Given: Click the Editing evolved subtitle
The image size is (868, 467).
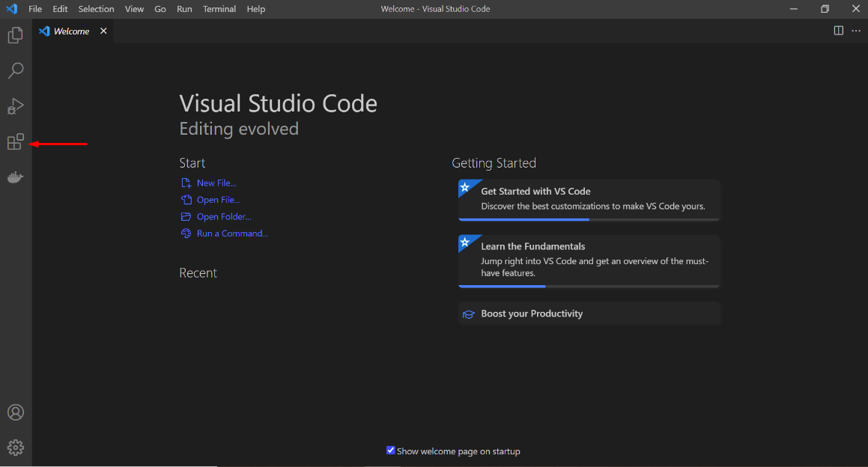Looking at the screenshot, I should pyautogui.click(x=239, y=129).
